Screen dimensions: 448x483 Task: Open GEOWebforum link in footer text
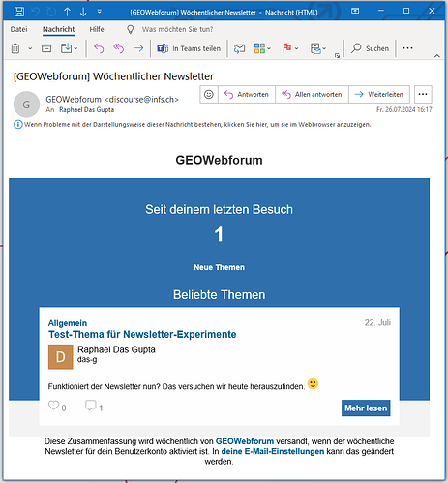click(245, 441)
